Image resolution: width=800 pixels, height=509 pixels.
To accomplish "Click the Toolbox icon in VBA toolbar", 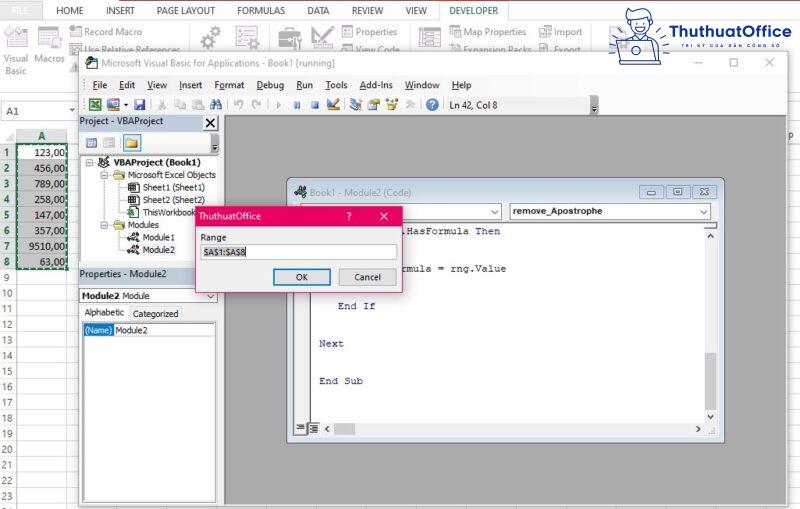I will [x=410, y=105].
